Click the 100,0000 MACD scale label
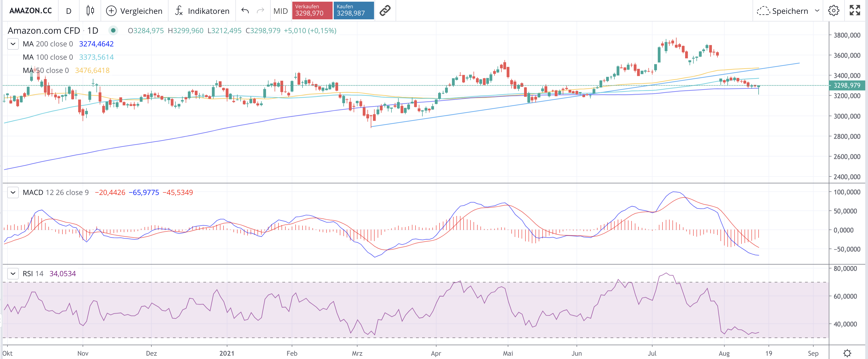Screen dimensions: 868x359 847,192
